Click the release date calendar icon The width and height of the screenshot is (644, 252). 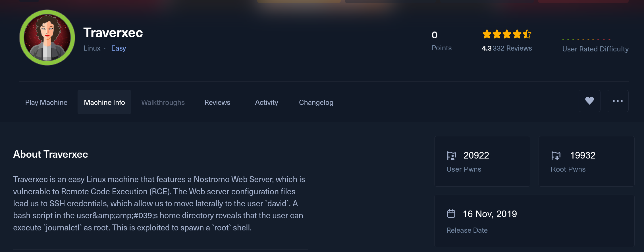pyautogui.click(x=451, y=214)
